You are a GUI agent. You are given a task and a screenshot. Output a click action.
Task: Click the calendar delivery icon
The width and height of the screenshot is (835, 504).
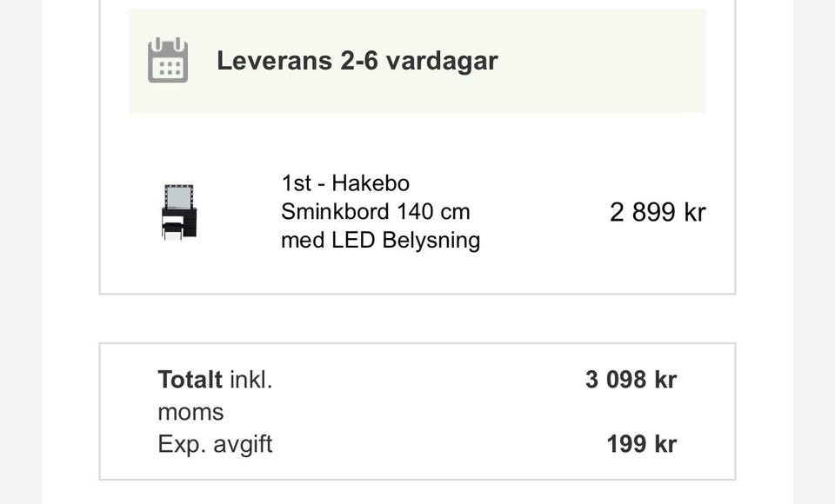168,61
